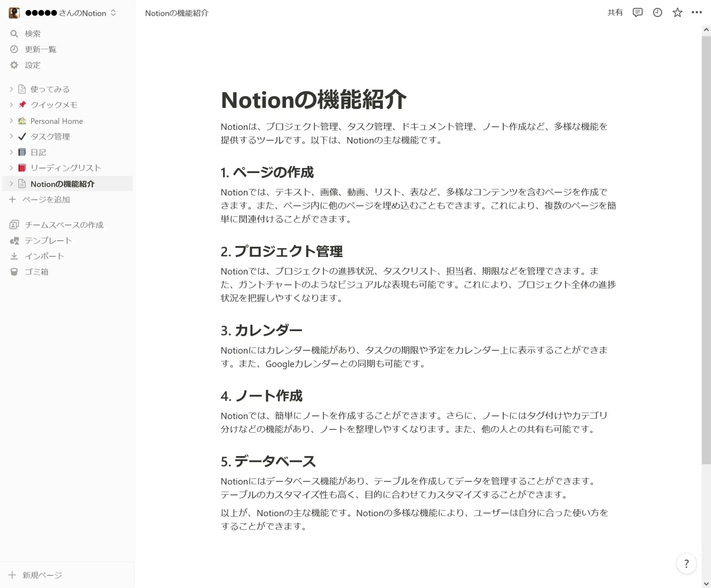The height and width of the screenshot is (588, 711).
Task: Click 新規ページ at sidebar bottom
Action: click(42, 575)
